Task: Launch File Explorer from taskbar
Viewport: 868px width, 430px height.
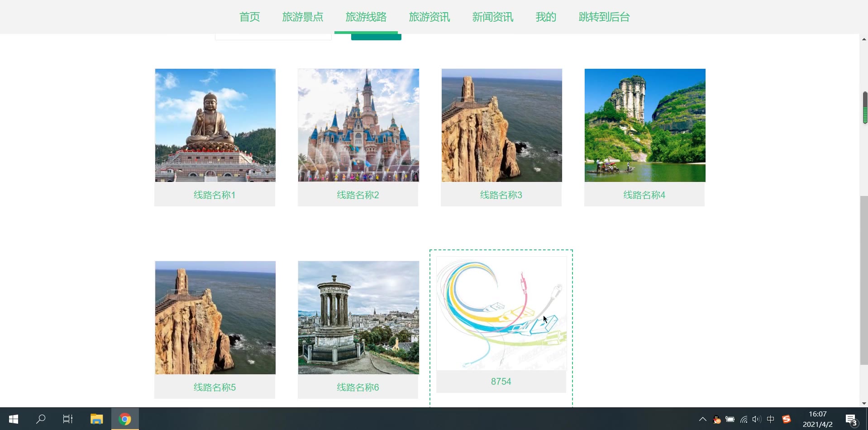Action: [96, 419]
